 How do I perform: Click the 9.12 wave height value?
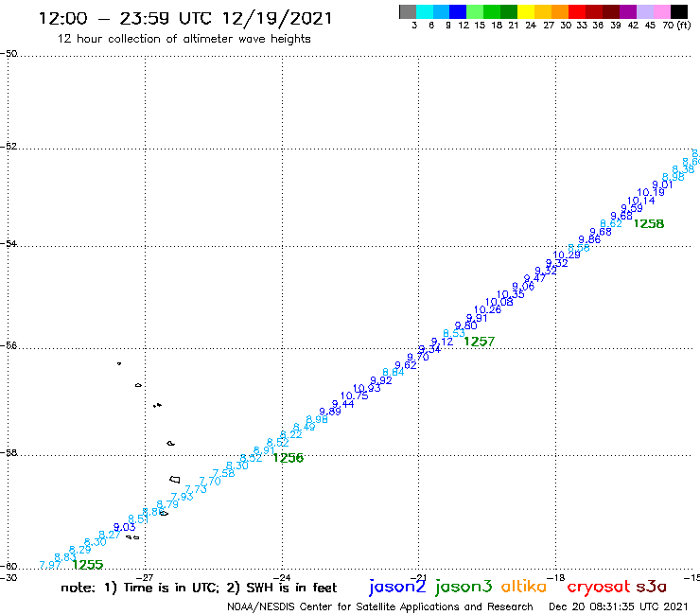[x=442, y=342]
